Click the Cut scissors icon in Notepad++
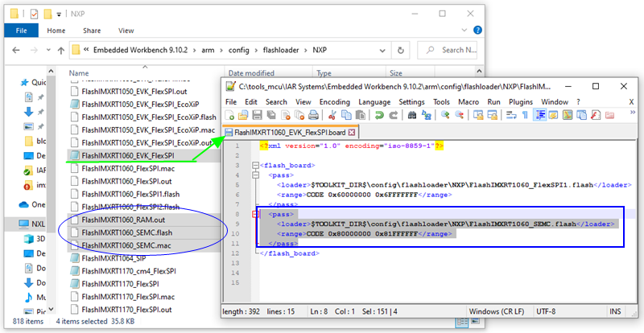644x333 pixels. [x=332, y=115]
